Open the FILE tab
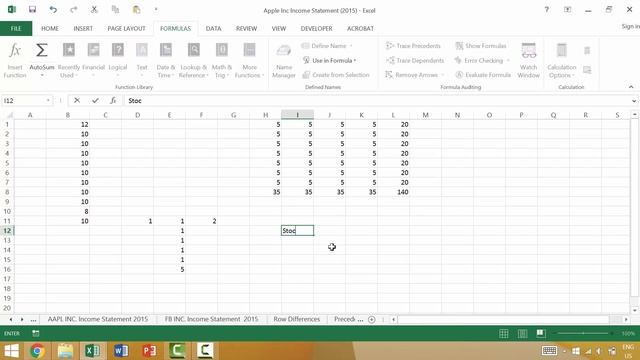 (x=16, y=29)
